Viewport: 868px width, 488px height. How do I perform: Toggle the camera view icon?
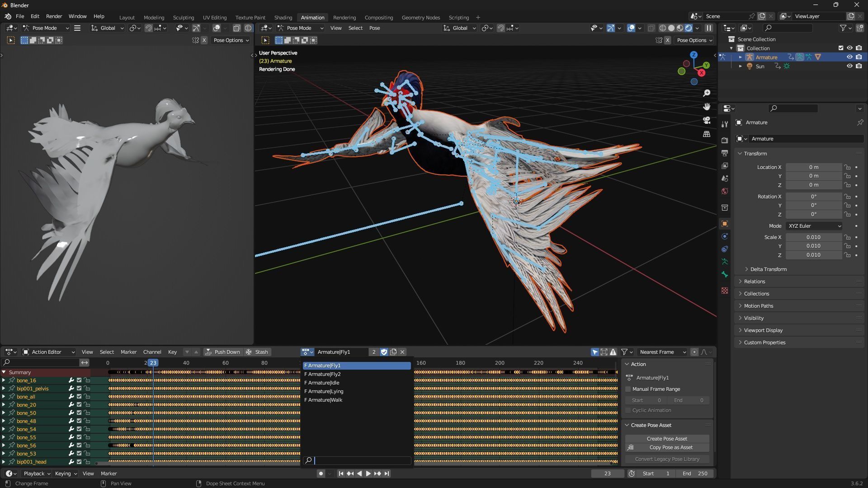(x=707, y=121)
